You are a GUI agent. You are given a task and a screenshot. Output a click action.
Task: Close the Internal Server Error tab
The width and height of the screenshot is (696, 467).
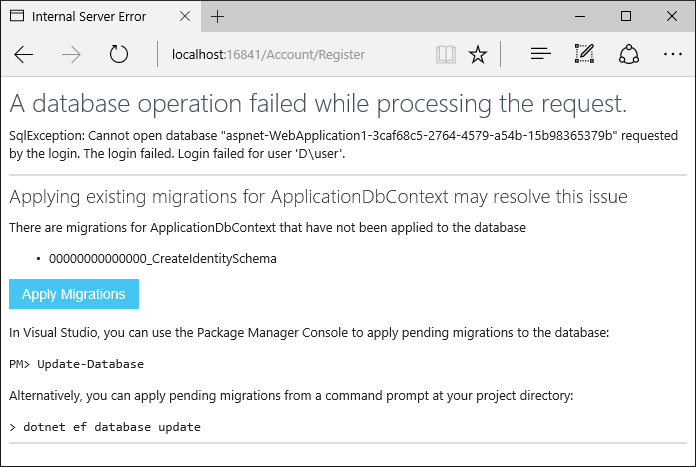pos(185,16)
